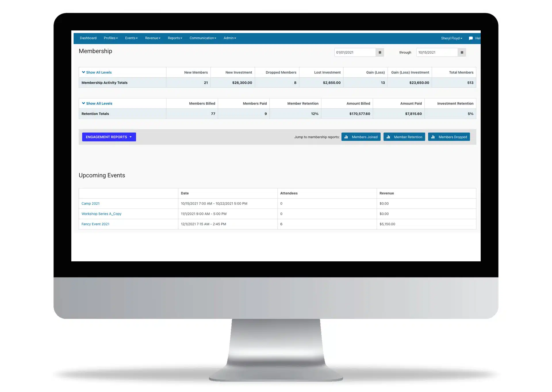Viewport: 552px width, 392px height.
Task: Open the Reports dropdown menu
Action: (x=174, y=38)
